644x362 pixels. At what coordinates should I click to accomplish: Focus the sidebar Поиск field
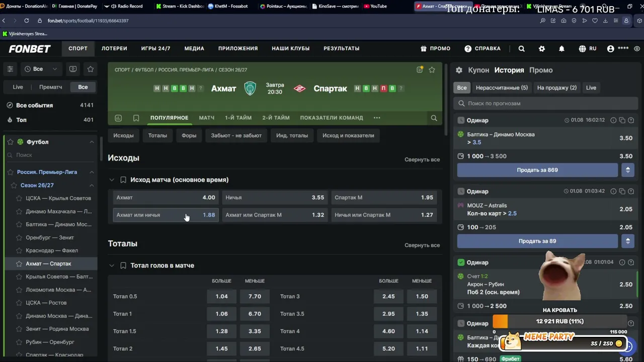point(50,155)
